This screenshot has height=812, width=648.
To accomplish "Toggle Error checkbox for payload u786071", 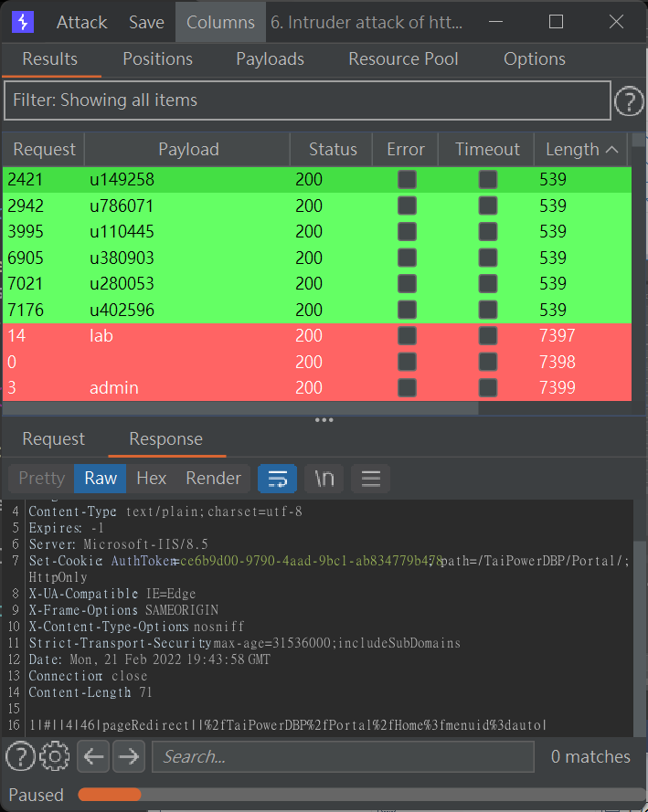I will 407,206.
